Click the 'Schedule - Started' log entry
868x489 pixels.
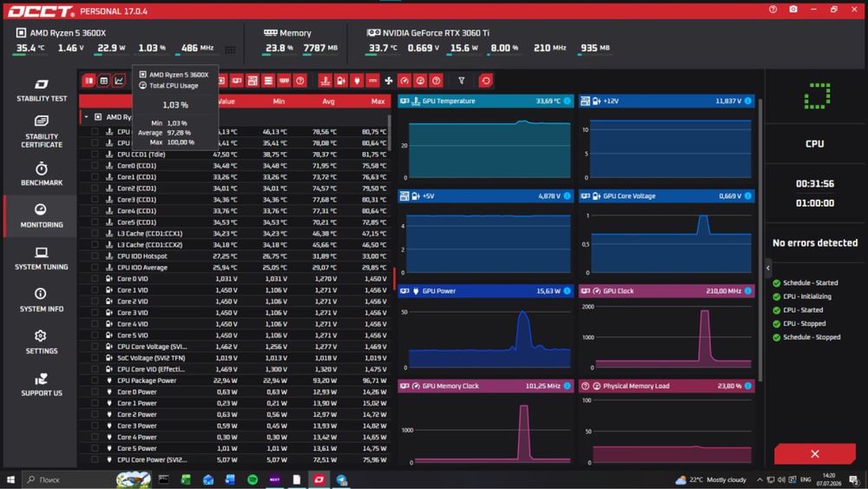point(811,283)
